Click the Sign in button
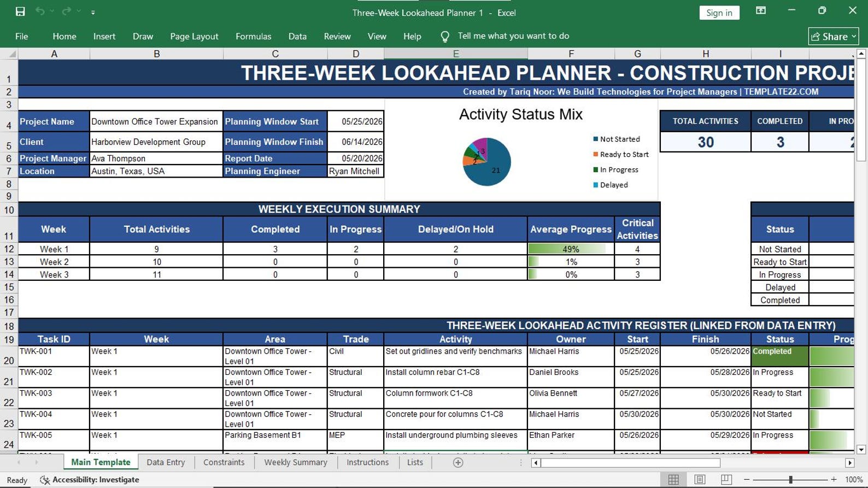The image size is (868, 488). tap(719, 13)
